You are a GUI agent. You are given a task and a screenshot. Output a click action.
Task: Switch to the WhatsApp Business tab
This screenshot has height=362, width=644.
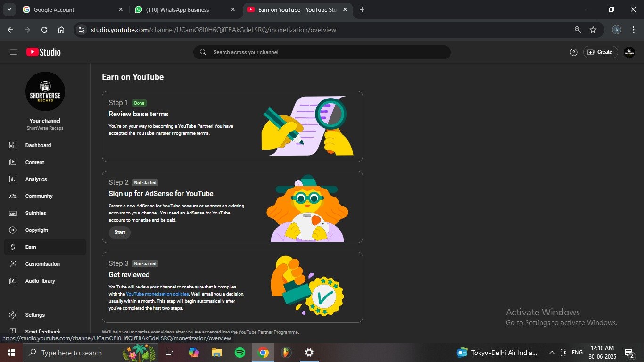[184, 9]
